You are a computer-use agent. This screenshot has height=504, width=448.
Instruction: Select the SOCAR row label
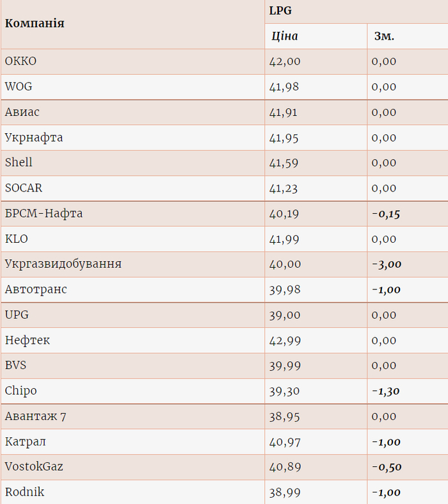[x=24, y=188]
